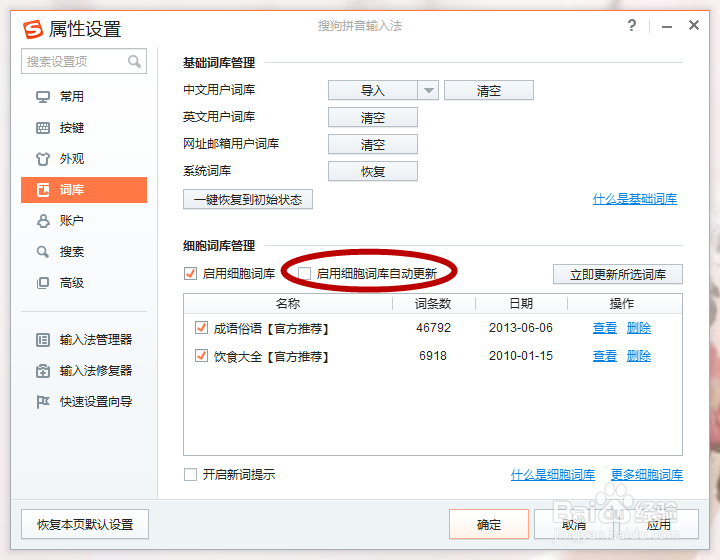Start the 快速设置向导 from the sidebar

pyautogui.click(x=84, y=402)
